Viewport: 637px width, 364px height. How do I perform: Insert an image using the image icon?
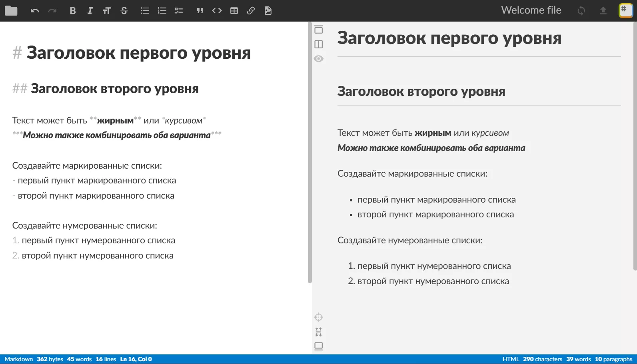coord(268,11)
